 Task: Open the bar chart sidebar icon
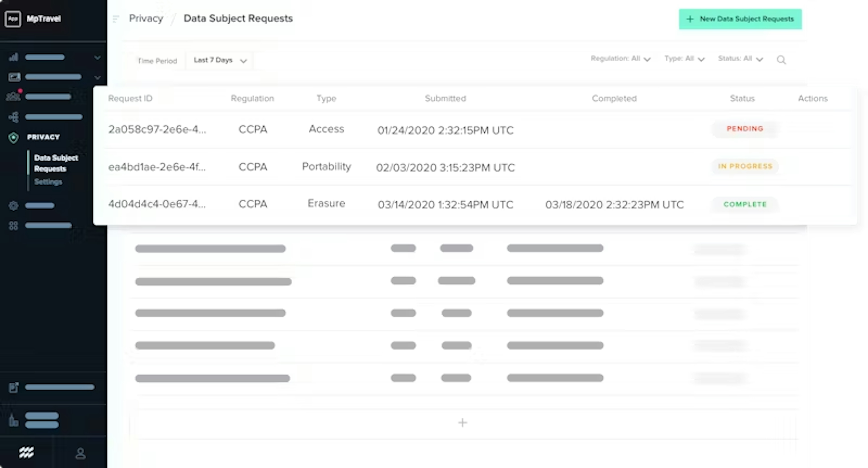click(x=14, y=57)
